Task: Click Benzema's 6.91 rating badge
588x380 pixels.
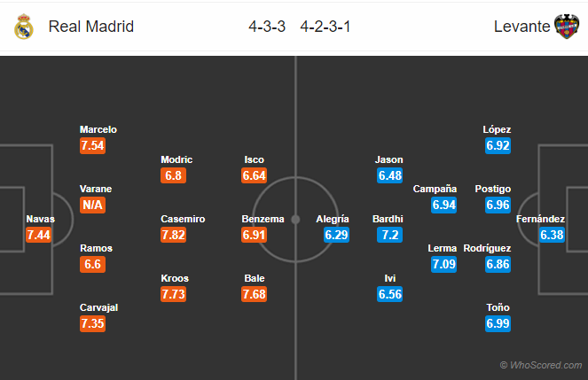Action: tap(254, 235)
